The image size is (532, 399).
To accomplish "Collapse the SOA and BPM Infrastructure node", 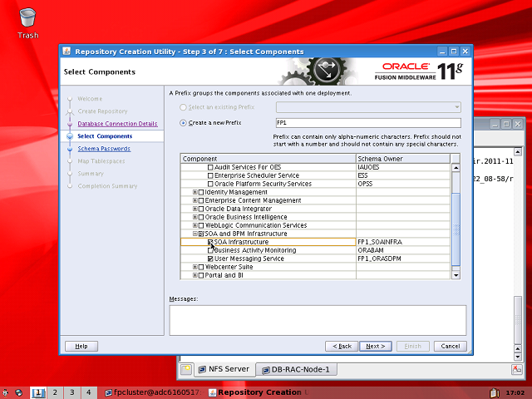I will pyautogui.click(x=195, y=234).
